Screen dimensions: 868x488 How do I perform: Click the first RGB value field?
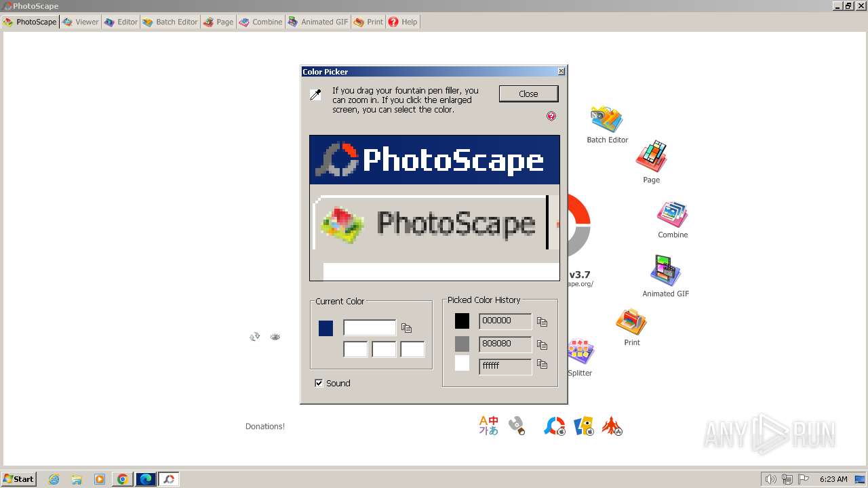tap(355, 350)
